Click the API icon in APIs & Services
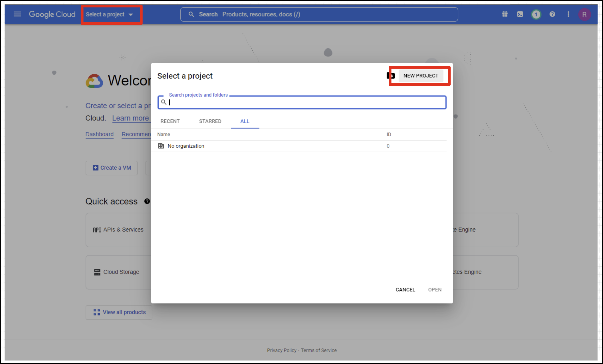Image resolution: width=603 pixels, height=364 pixels. click(97, 230)
